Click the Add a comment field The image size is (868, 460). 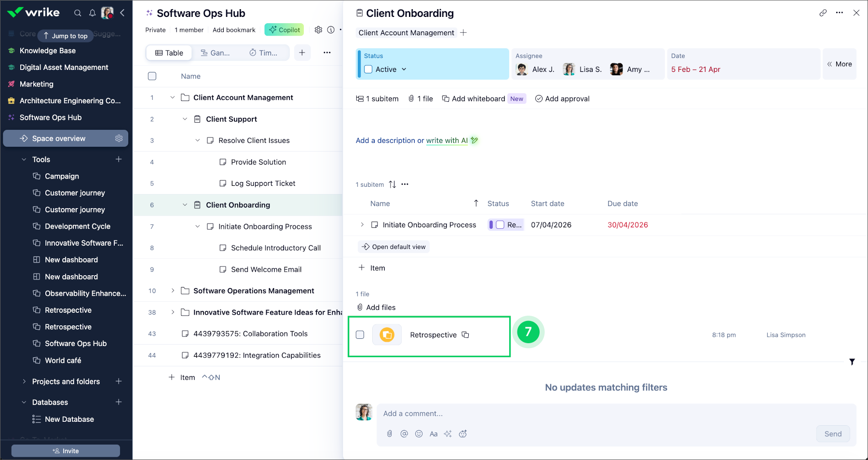[616, 414]
